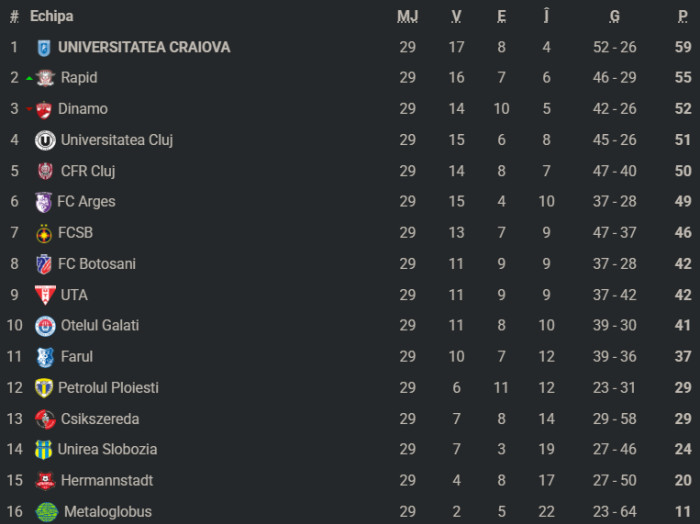700x524 pixels.
Task: Open the Csikszereda team page
Action: [99, 419]
